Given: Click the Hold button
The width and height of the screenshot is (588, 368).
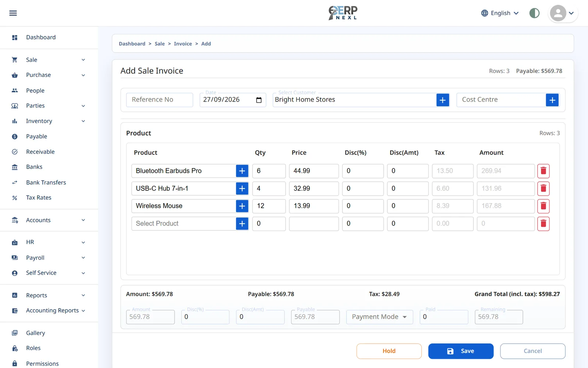Looking at the screenshot, I should (x=389, y=351).
